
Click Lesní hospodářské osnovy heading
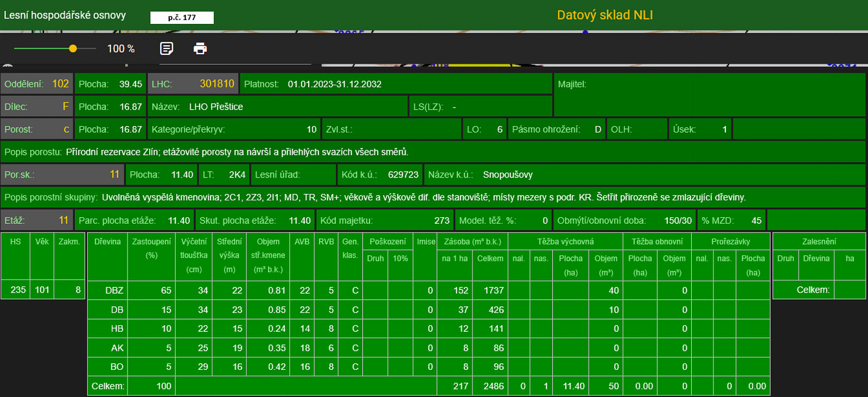(x=65, y=15)
